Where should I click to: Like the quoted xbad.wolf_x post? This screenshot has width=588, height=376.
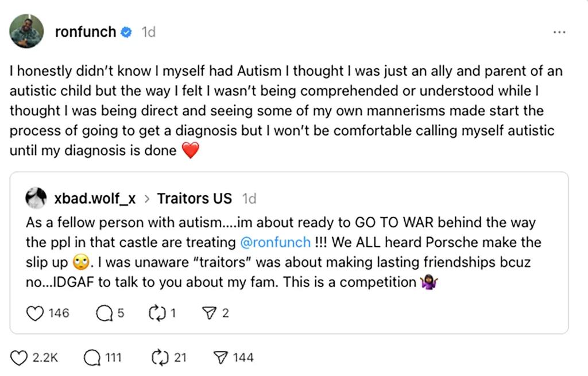tap(35, 313)
